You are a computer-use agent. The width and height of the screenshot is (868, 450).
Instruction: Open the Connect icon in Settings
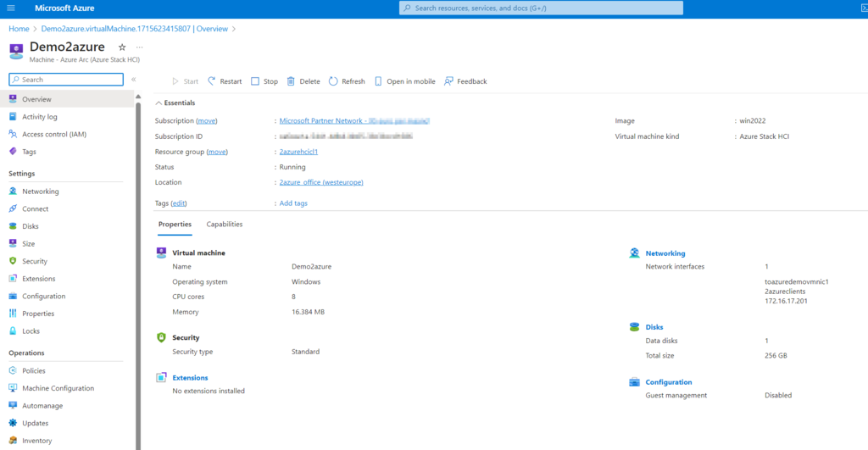coord(13,208)
